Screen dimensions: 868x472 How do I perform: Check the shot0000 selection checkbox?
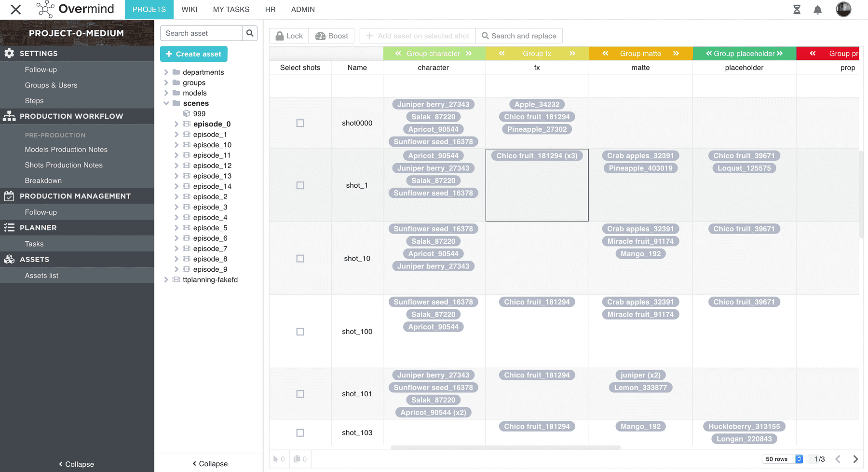click(x=300, y=123)
